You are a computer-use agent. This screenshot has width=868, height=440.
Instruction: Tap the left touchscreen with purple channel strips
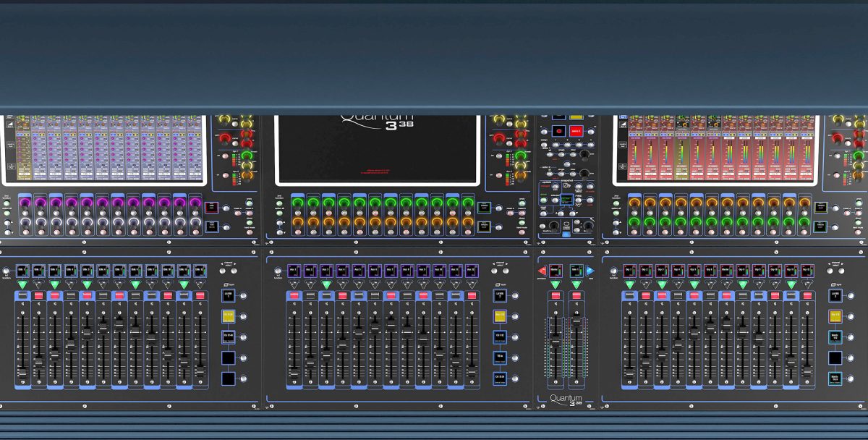[x=107, y=149]
